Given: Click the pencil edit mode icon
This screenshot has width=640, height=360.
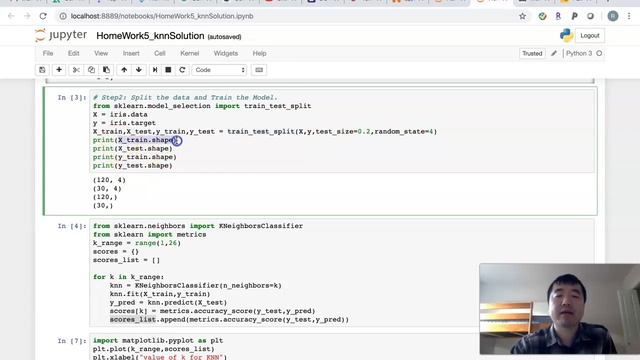Looking at the screenshot, I should point(554,53).
